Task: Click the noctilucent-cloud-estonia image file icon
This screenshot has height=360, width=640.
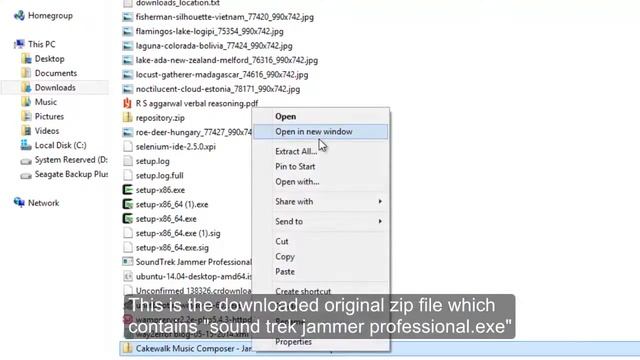Action: coord(128,89)
